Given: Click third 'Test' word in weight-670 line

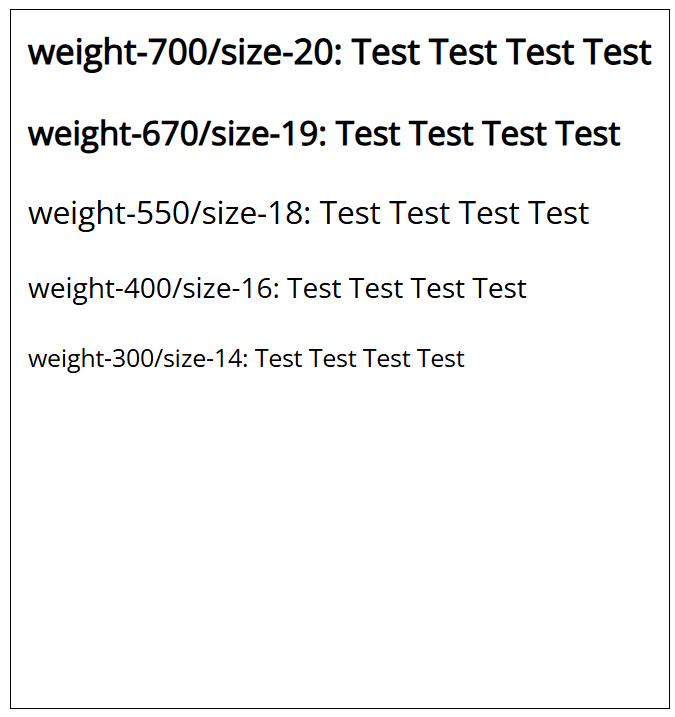Looking at the screenshot, I should [x=514, y=133].
